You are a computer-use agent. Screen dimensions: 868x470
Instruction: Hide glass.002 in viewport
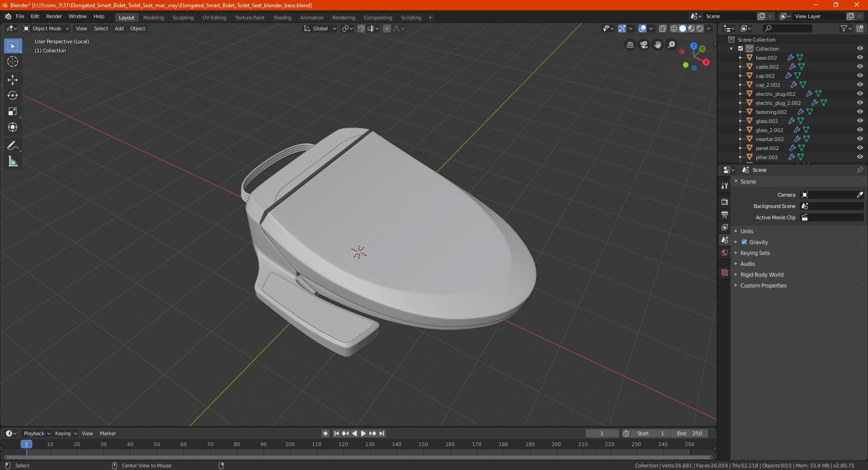[860, 121]
